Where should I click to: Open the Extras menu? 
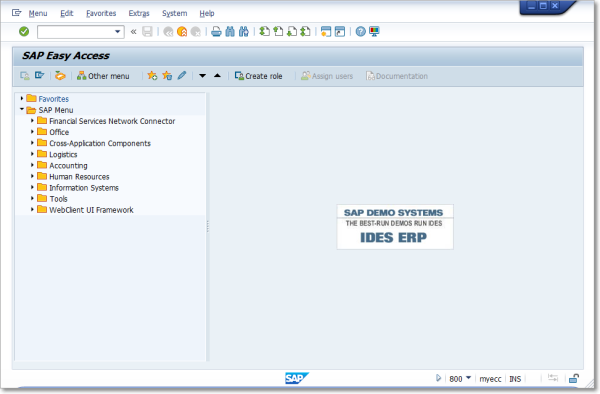(x=139, y=13)
